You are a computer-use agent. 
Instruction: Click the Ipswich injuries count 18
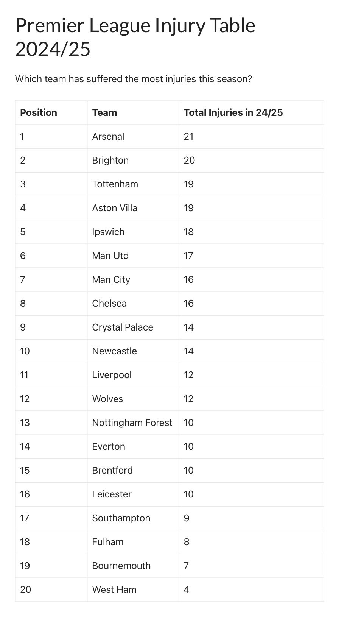[188, 232]
